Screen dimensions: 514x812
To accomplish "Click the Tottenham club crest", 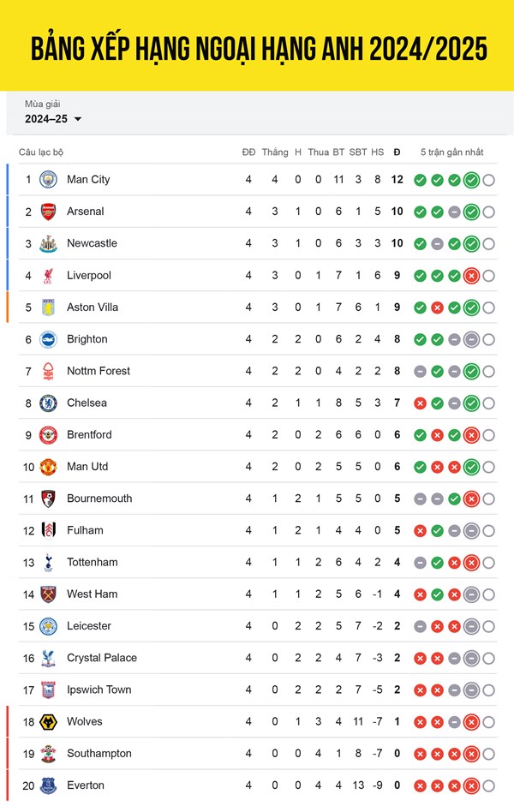I will pyautogui.click(x=48, y=563).
